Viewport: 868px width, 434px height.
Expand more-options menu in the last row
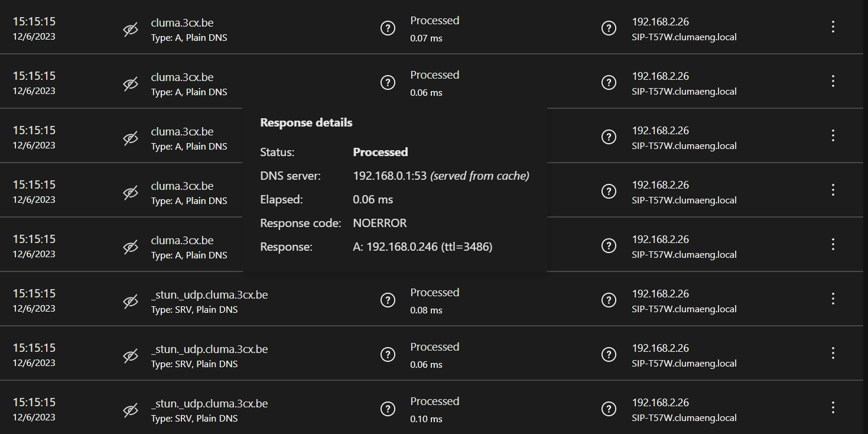pyautogui.click(x=833, y=407)
